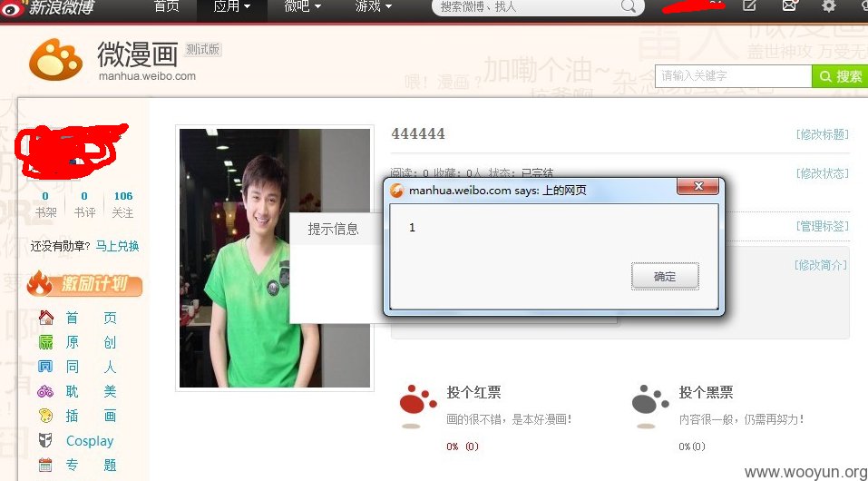Click the 专题 calendar icon
868x481 pixels.
point(45,465)
